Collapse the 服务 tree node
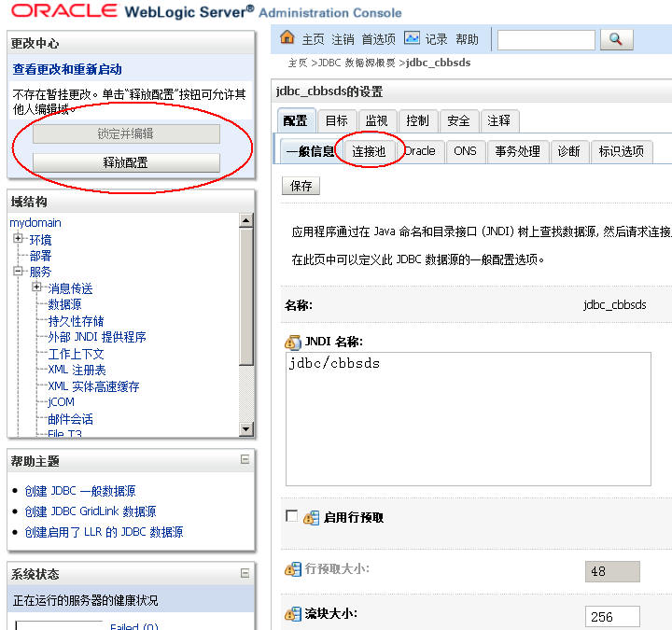This screenshot has height=630, width=672. pos(18,271)
